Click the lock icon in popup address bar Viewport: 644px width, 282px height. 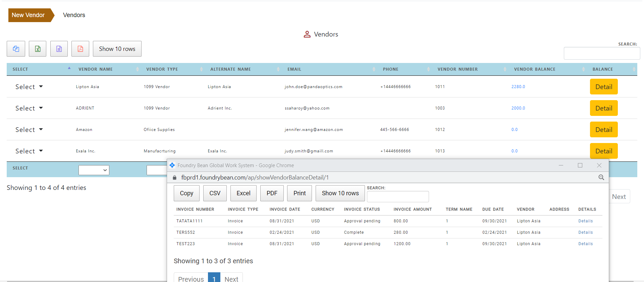(174, 178)
